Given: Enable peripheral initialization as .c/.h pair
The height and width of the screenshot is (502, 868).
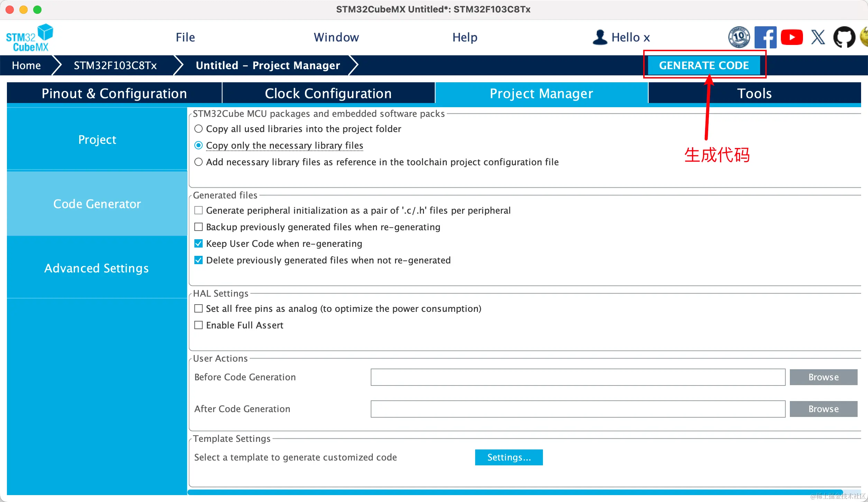Looking at the screenshot, I should [198, 210].
